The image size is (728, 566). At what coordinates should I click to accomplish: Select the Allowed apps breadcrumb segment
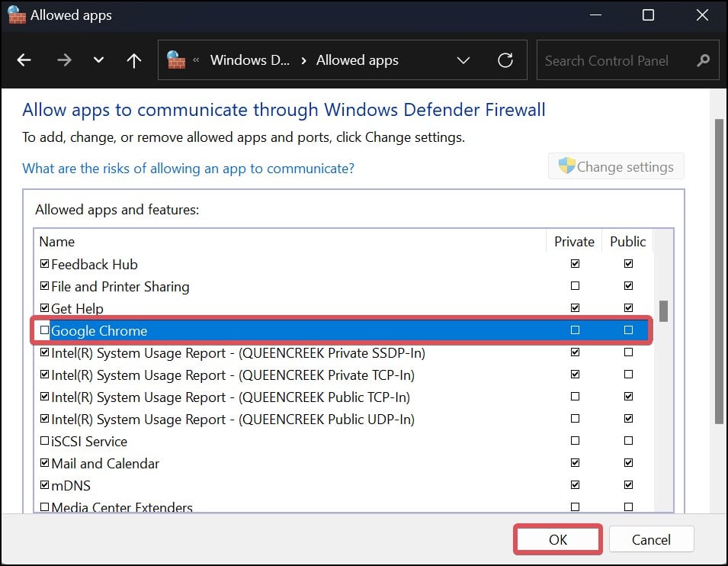[357, 60]
